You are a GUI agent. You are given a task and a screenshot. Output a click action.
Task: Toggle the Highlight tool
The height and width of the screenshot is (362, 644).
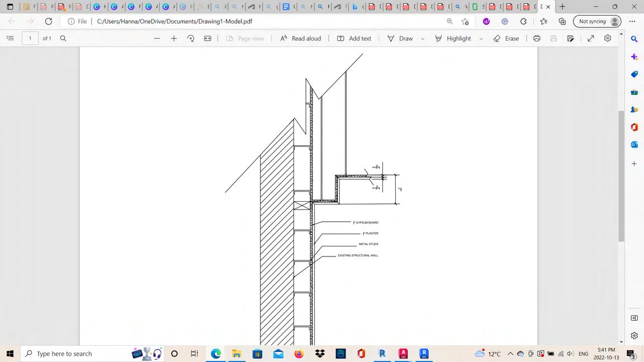point(453,39)
